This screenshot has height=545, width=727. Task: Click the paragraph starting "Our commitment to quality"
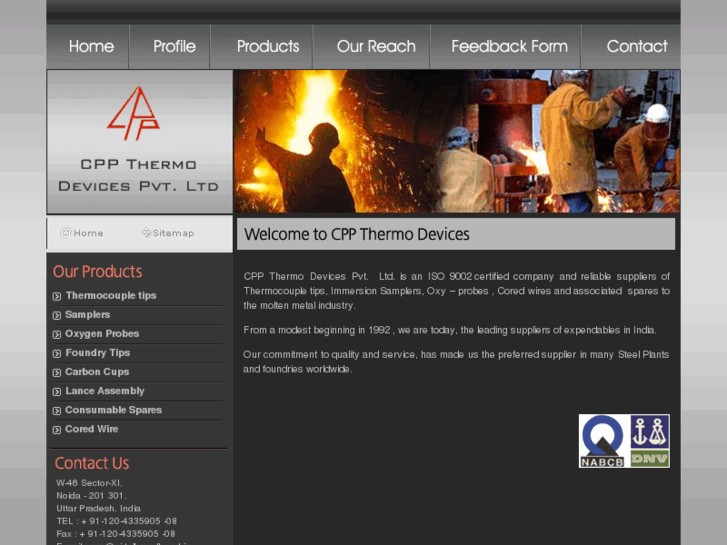(x=456, y=362)
